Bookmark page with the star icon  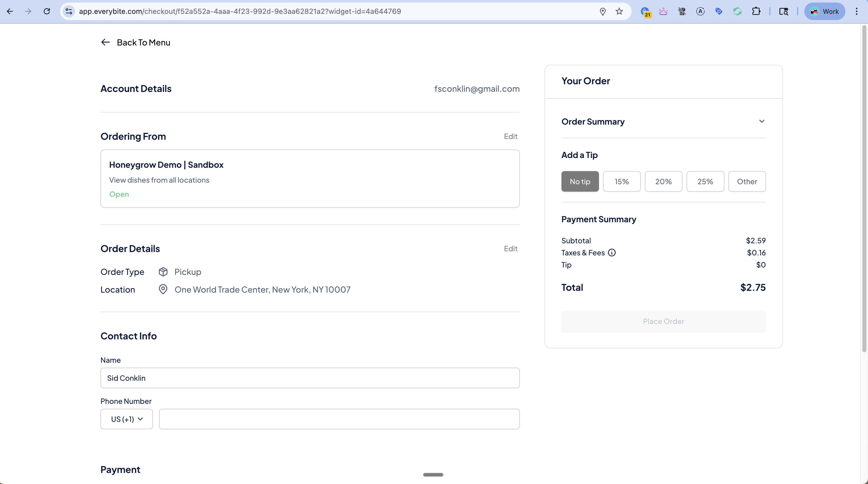point(619,12)
